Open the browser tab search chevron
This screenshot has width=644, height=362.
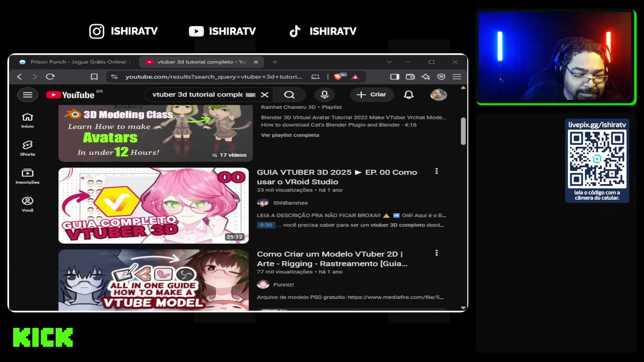coord(389,62)
